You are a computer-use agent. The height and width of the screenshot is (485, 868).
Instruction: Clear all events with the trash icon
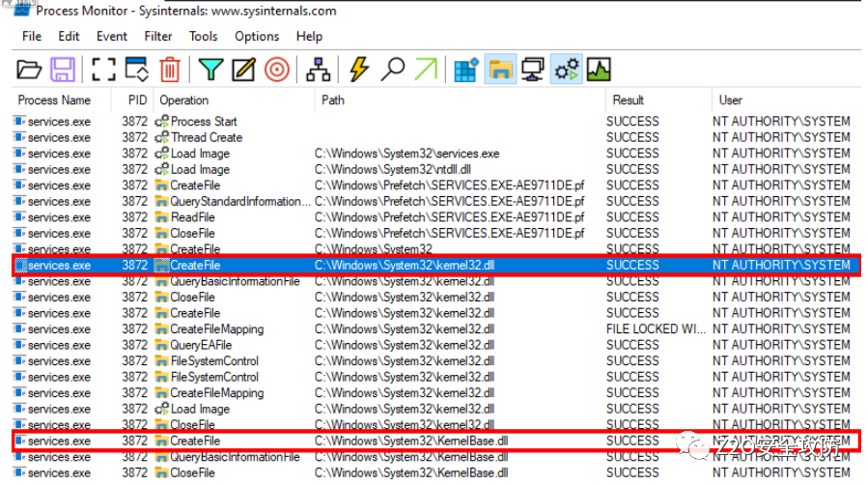[x=169, y=70]
